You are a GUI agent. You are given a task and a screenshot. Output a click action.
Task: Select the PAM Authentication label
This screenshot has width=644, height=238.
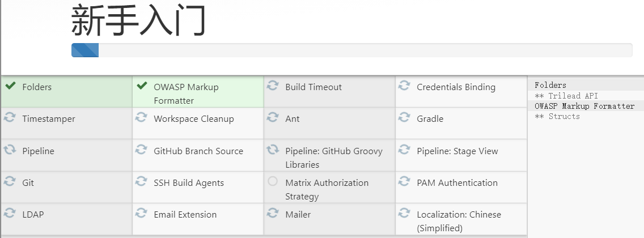(x=457, y=182)
